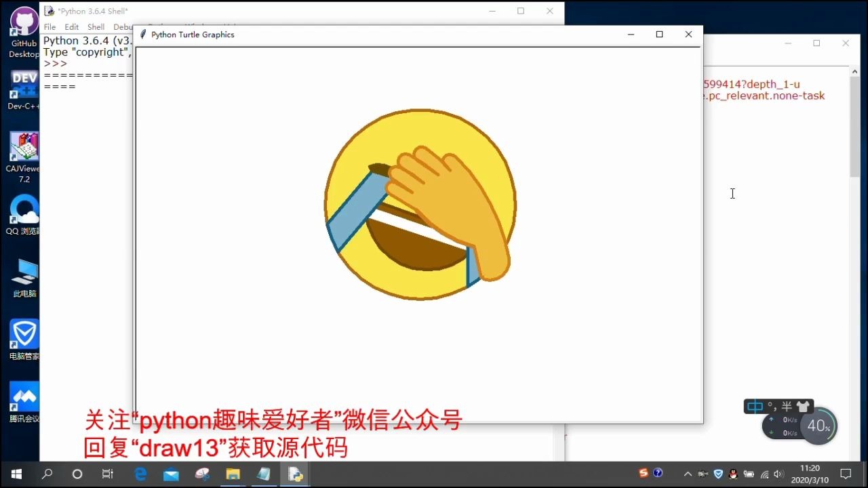
Task: Open the Wi-Fi network tray icon
Action: click(764, 474)
